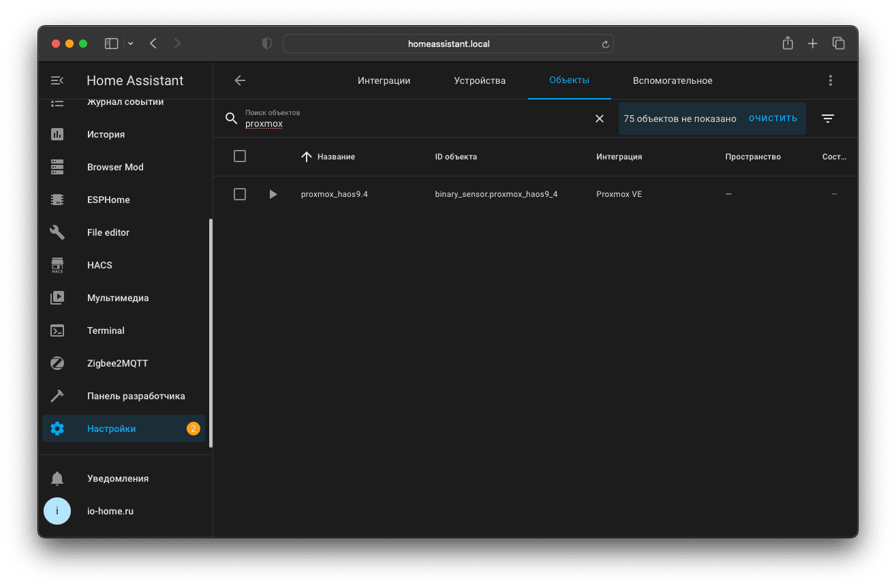Image resolution: width=896 pixels, height=588 pixels.
Task: Switch to the Устройства tab
Action: [x=480, y=80]
